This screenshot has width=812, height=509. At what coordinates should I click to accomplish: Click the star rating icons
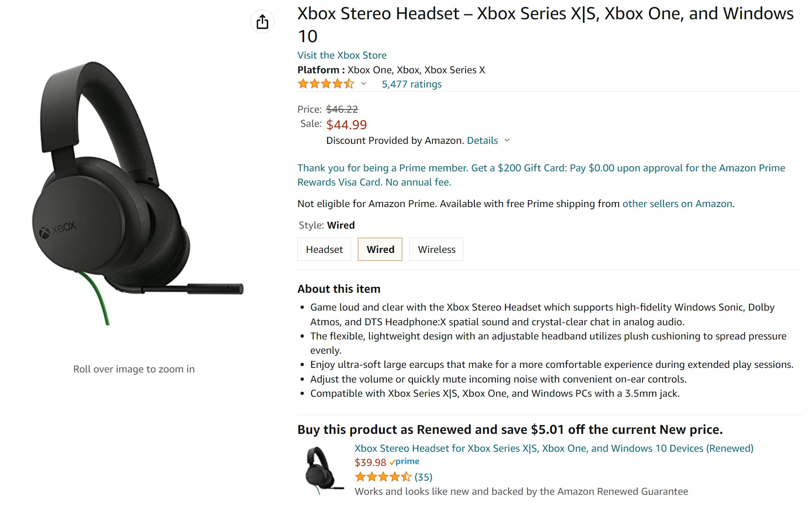(326, 84)
